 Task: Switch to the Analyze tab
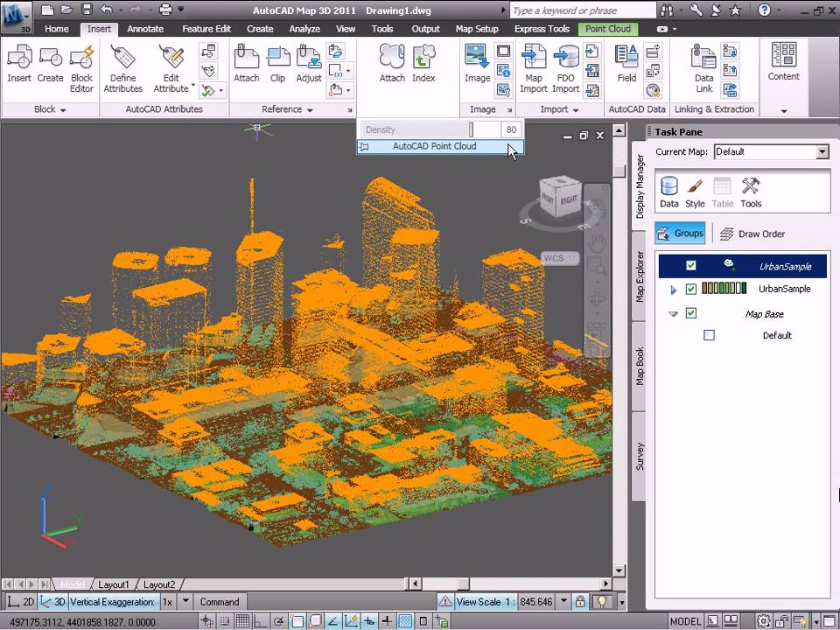[304, 29]
